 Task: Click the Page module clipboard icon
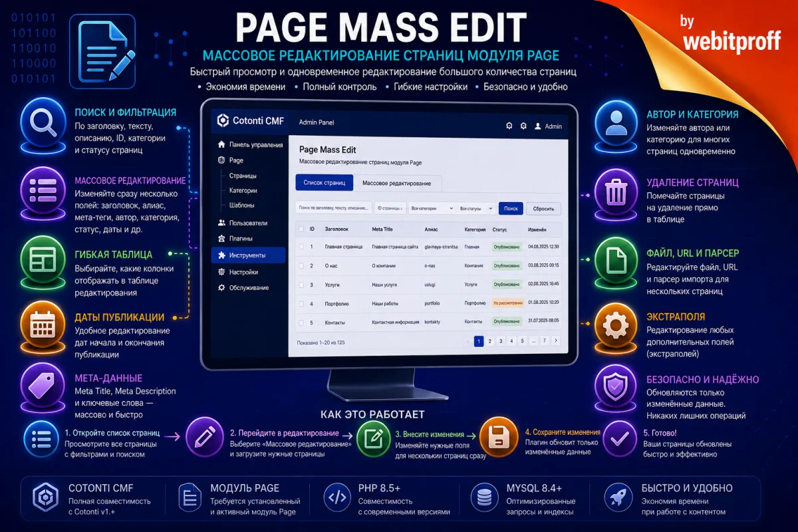click(221, 160)
